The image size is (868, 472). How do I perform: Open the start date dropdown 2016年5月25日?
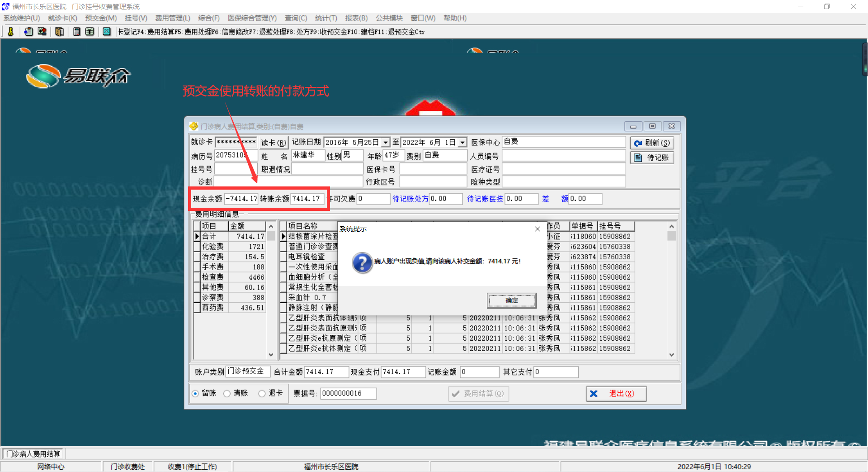pyautogui.click(x=386, y=143)
